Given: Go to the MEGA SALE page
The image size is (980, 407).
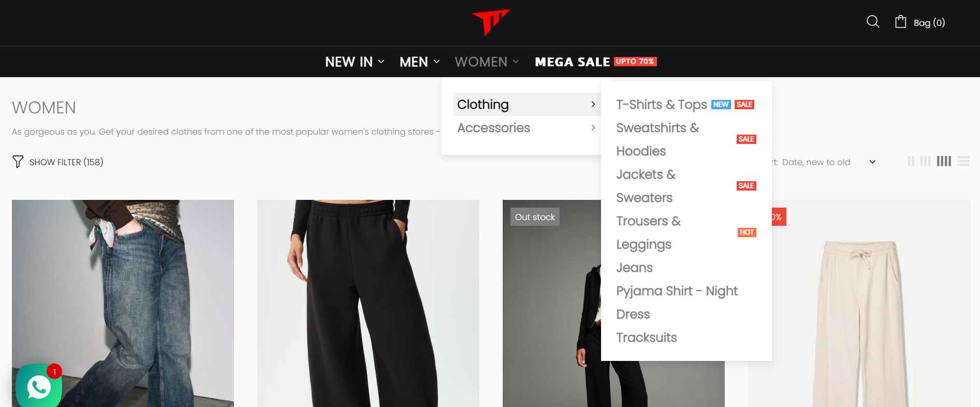Looking at the screenshot, I should 596,62.
